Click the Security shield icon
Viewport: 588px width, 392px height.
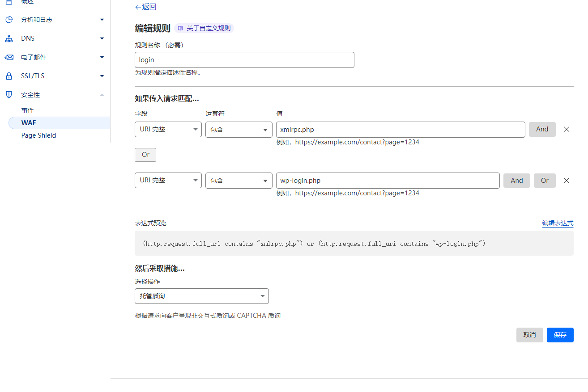point(9,95)
